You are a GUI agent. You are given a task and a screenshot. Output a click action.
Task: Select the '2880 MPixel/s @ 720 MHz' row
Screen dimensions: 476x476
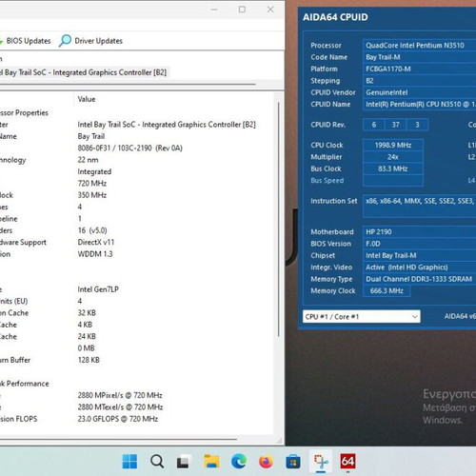(120, 395)
